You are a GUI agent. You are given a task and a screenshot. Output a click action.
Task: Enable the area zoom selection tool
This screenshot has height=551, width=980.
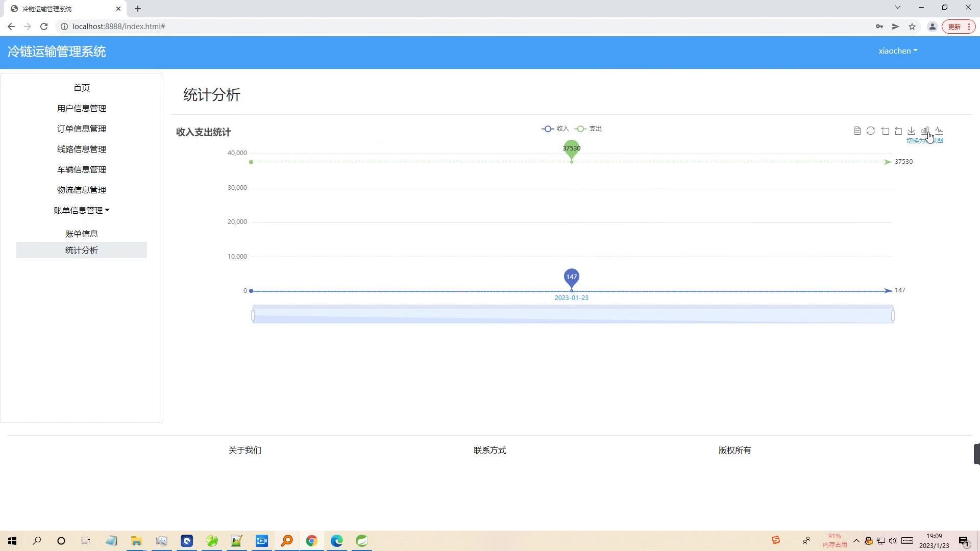[x=885, y=131]
